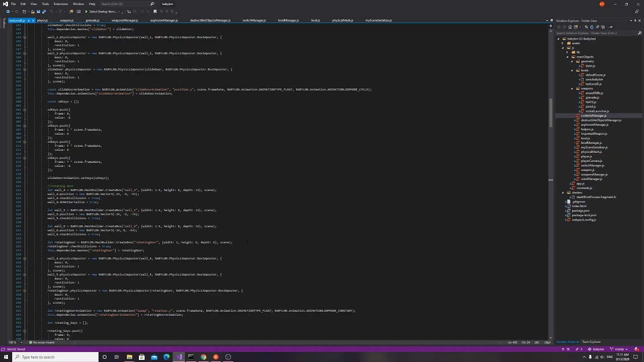644x362 pixels.
Task: Open Microsoft Store from the taskbar
Action: [x=142, y=357]
